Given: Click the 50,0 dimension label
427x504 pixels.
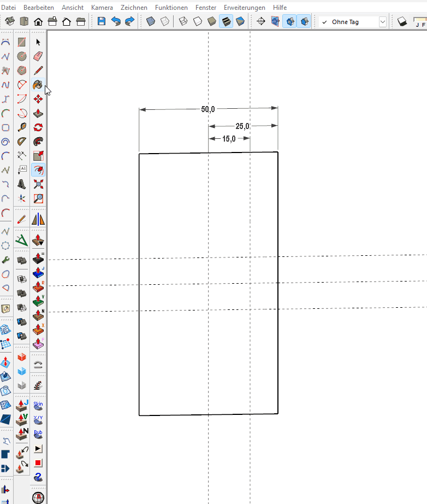Looking at the screenshot, I should click(x=208, y=109).
